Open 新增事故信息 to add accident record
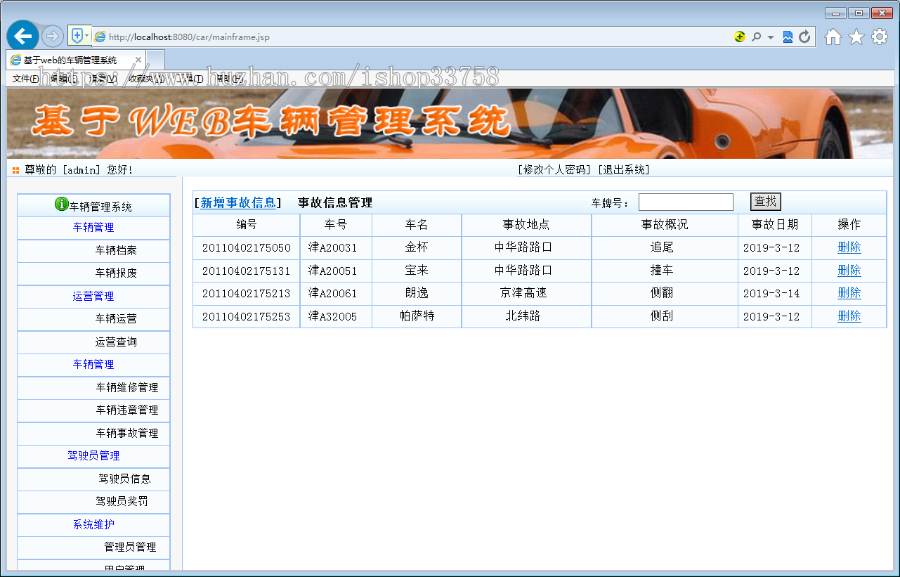Image resolution: width=900 pixels, height=577 pixels. pos(237,201)
